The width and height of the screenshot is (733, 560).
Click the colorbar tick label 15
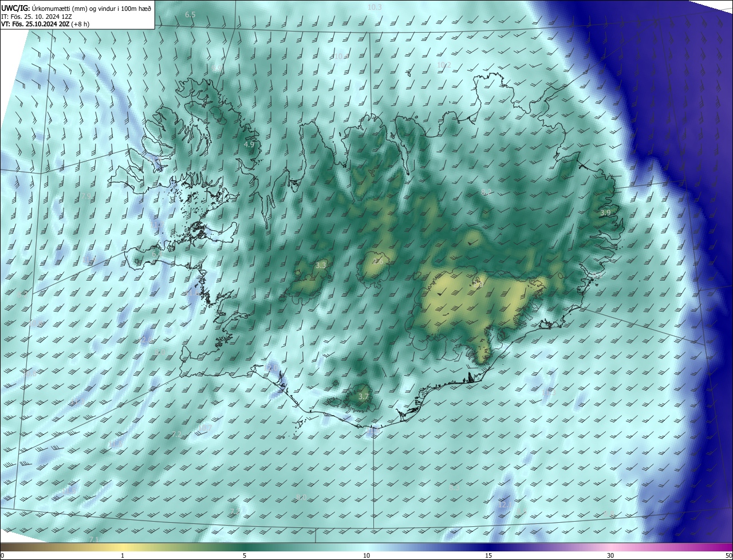488,555
